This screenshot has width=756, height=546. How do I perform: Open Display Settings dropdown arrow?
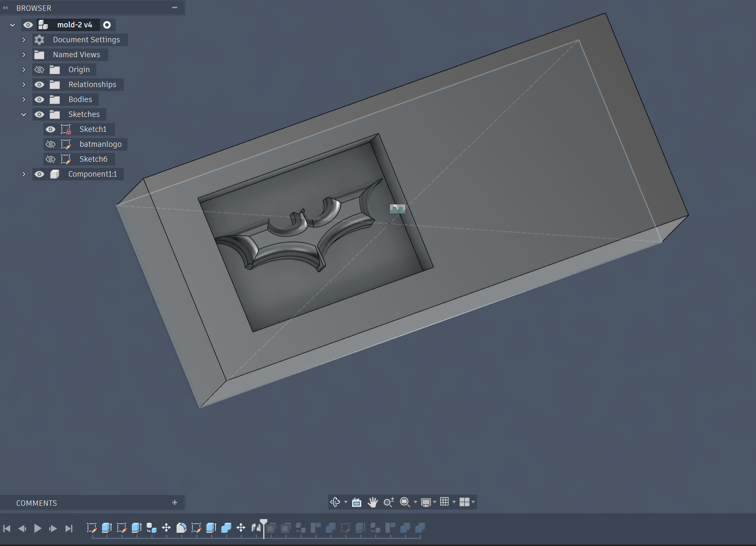click(434, 502)
